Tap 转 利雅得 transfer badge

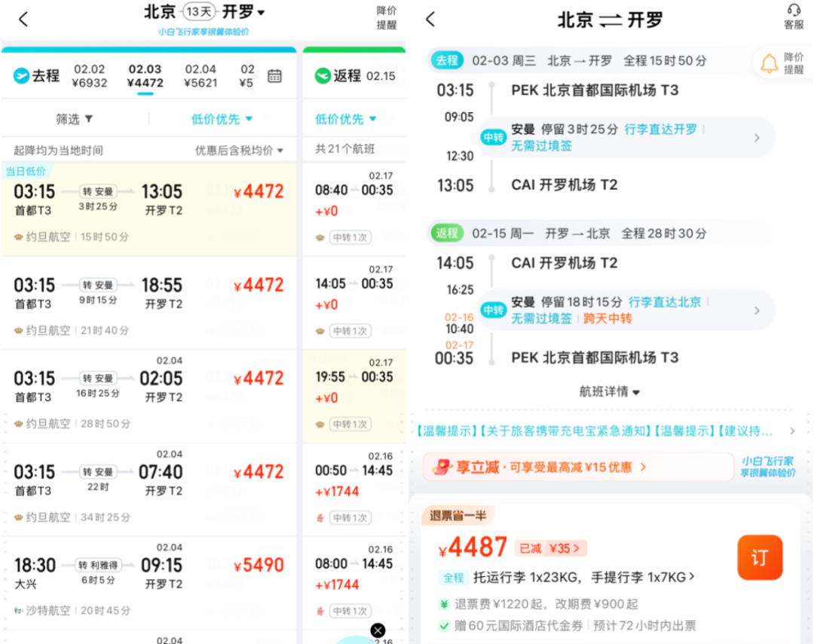97,565
